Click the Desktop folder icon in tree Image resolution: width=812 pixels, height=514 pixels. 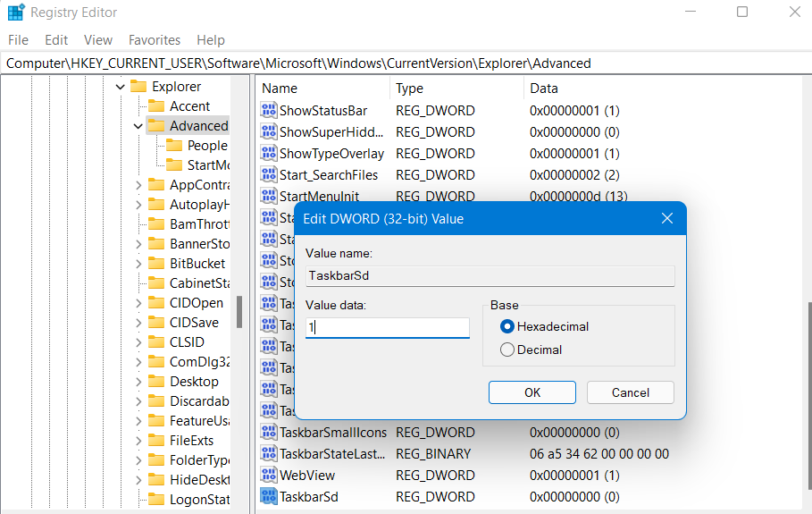point(155,382)
